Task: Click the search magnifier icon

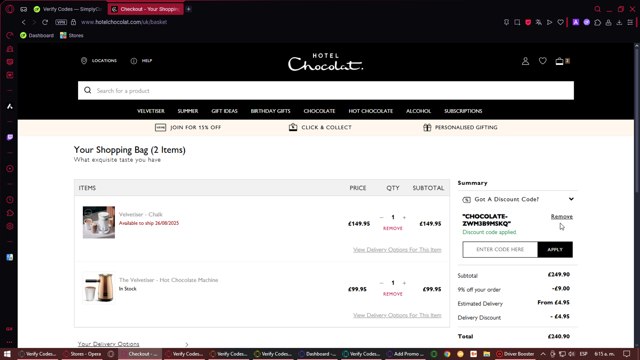Action: 87,90
